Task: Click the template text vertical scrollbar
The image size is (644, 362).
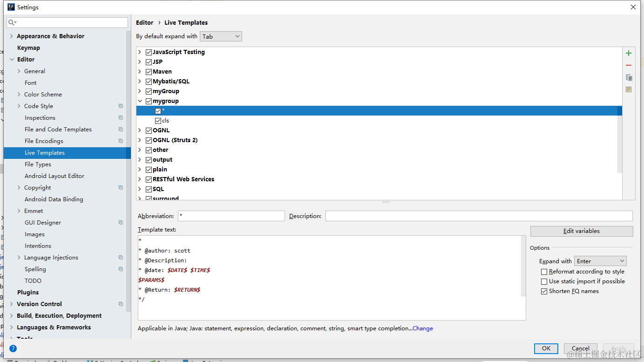Action: [x=523, y=266]
